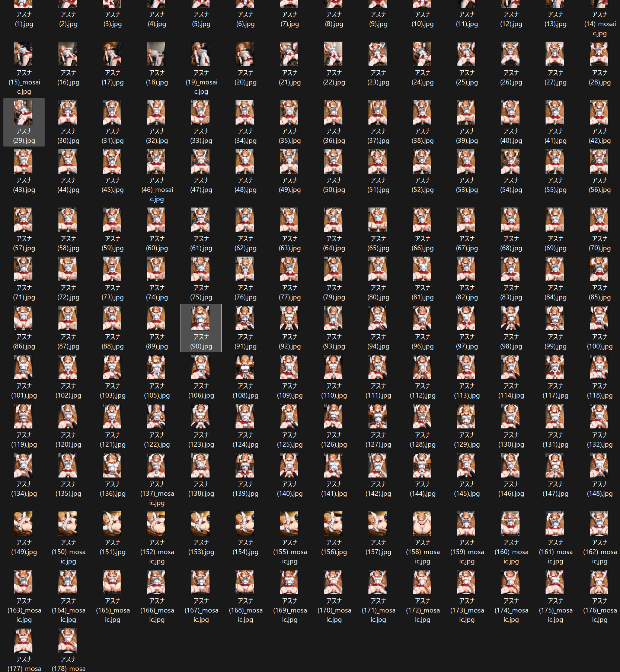Click the アスナ (132).jpg item
Viewport: 620px width, 672px height.
[600, 426]
